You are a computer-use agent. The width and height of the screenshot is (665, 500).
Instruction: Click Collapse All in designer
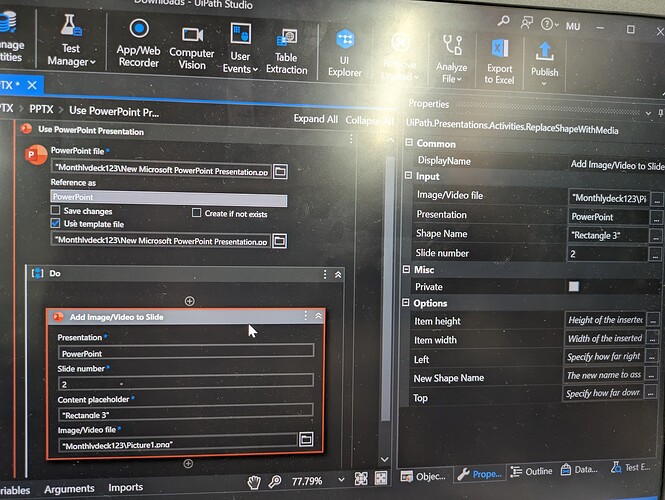[369, 120]
